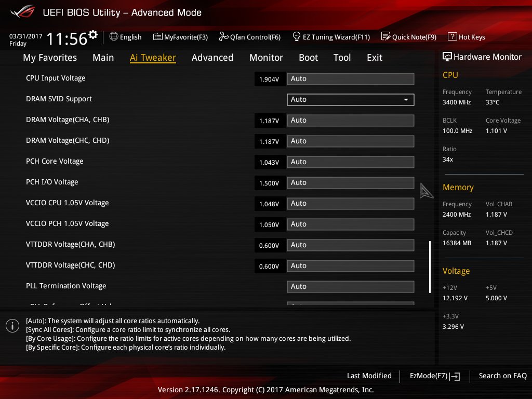
Task: Open Quick Note(F9)
Action: point(409,37)
